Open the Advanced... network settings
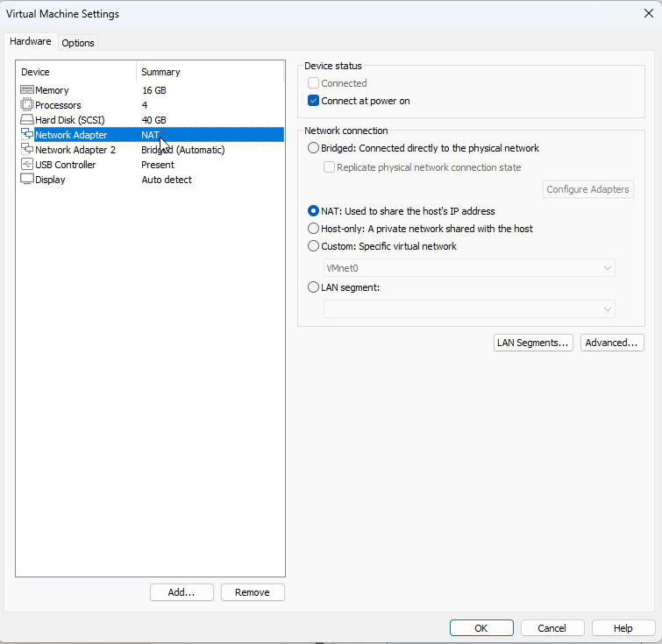This screenshot has height=644, width=662. pyautogui.click(x=612, y=343)
